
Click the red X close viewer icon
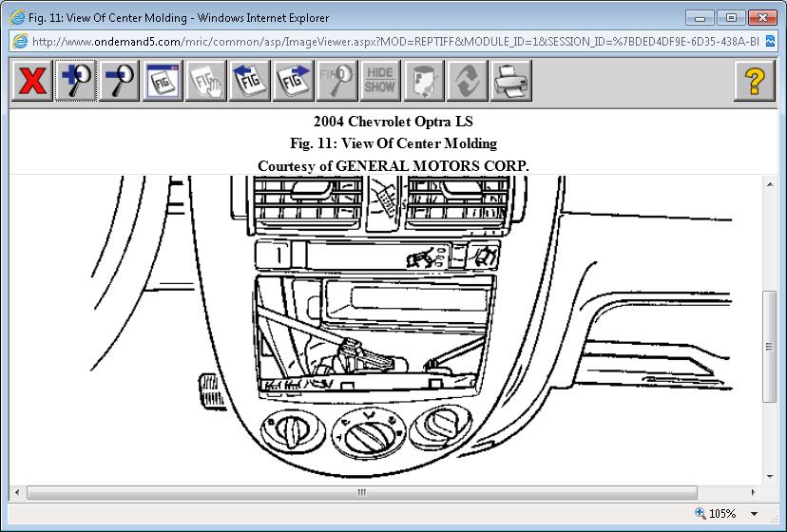31,82
